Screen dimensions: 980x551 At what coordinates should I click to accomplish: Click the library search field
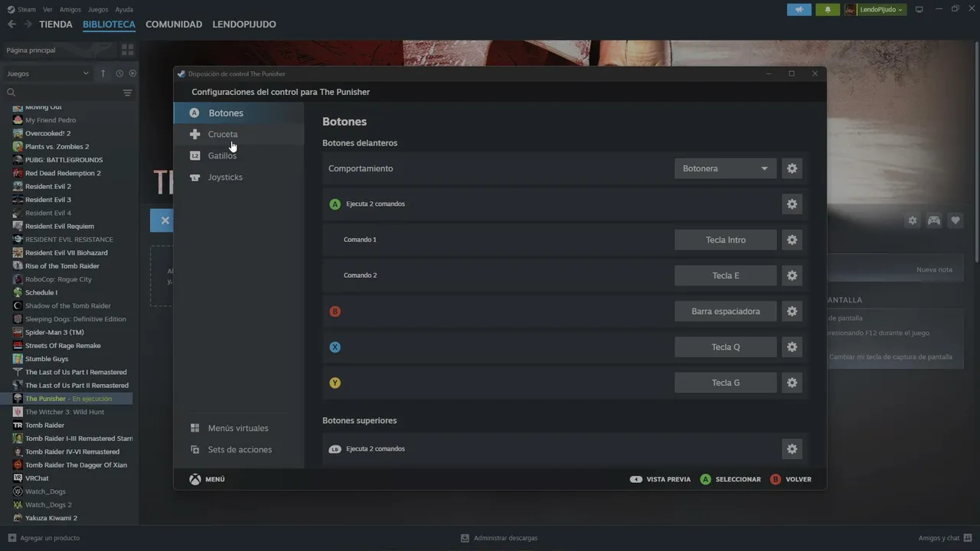click(63, 93)
